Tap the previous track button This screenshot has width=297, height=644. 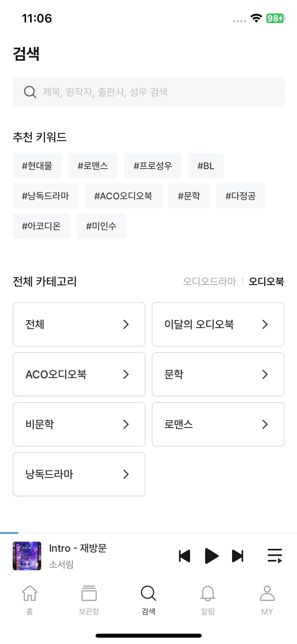[x=185, y=556]
